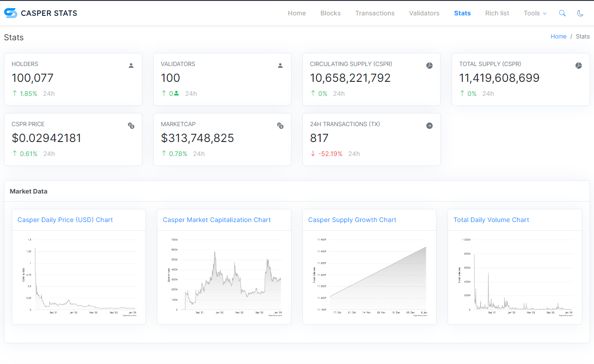Click the person icon on the Validators card
The image size is (594, 364).
click(x=280, y=65)
